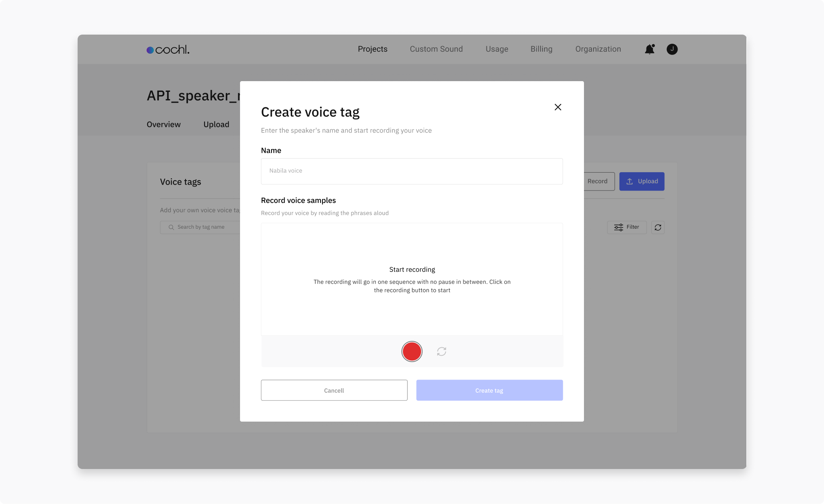Open the user avatar J menu
Screen dimensions: 824x504
(x=672, y=49)
